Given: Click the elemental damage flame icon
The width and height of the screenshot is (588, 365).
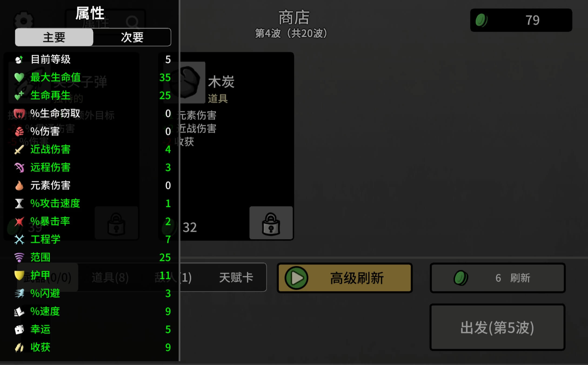Looking at the screenshot, I should point(19,185).
